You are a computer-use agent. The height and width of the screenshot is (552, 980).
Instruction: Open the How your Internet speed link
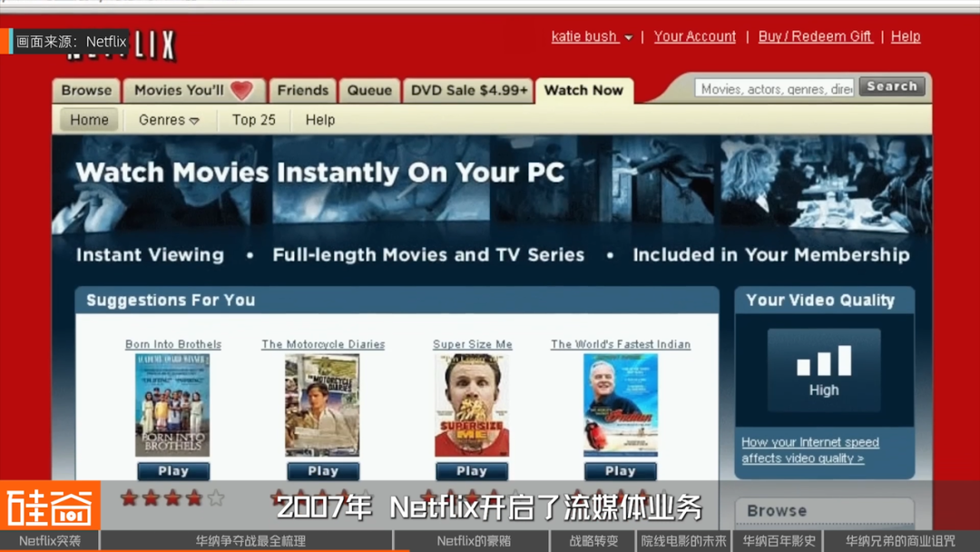(x=810, y=450)
